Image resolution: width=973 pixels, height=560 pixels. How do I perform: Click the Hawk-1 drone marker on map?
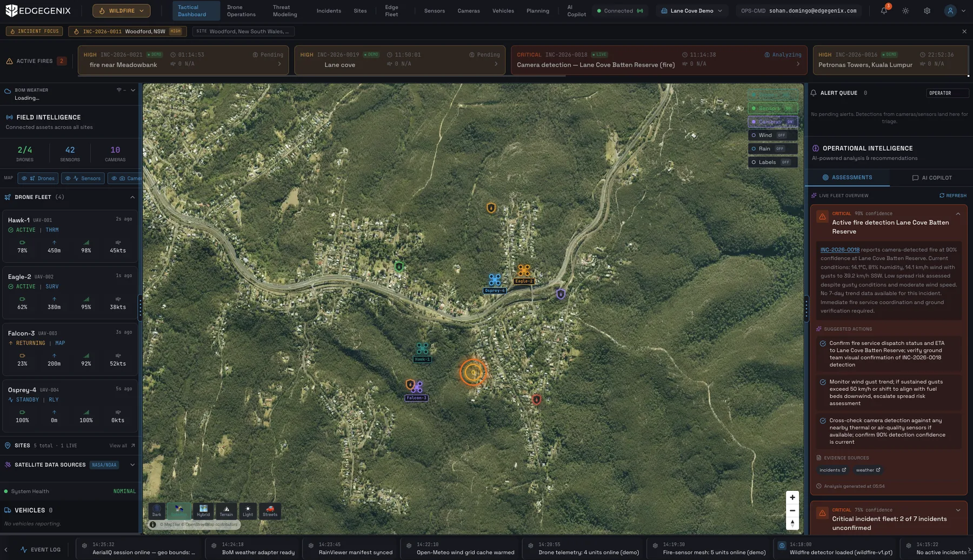click(x=422, y=349)
